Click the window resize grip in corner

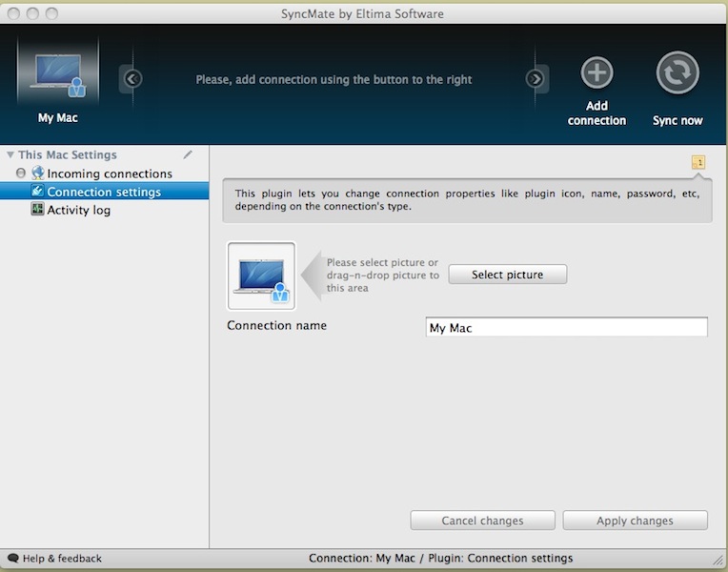pyautogui.click(x=718, y=560)
